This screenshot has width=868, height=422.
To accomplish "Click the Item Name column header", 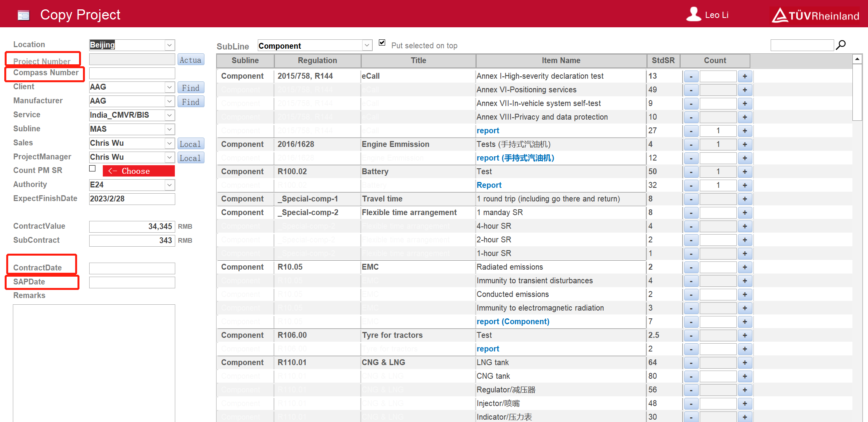I will pos(561,61).
